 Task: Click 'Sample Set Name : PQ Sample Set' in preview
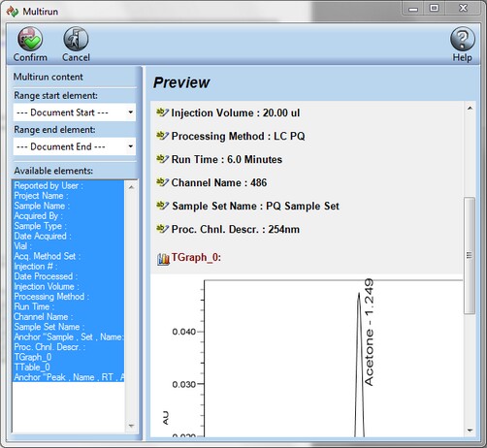pyautogui.click(x=255, y=206)
